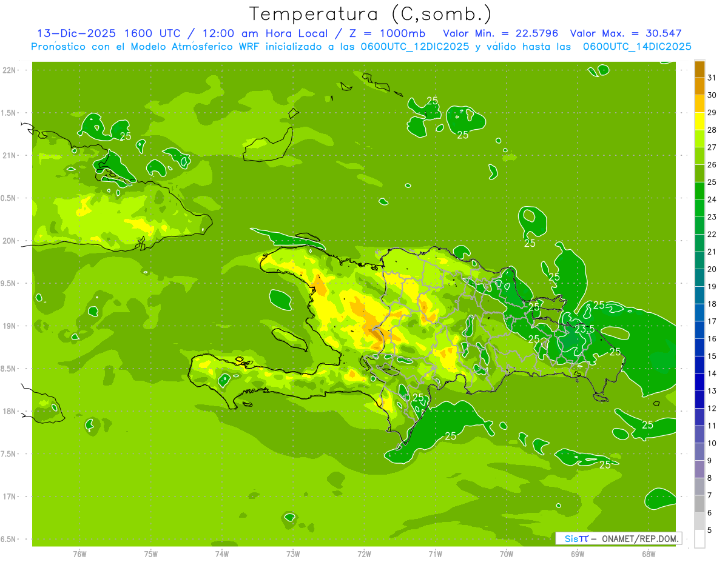Click the legend value '5'
728x562 pixels.
(710, 530)
